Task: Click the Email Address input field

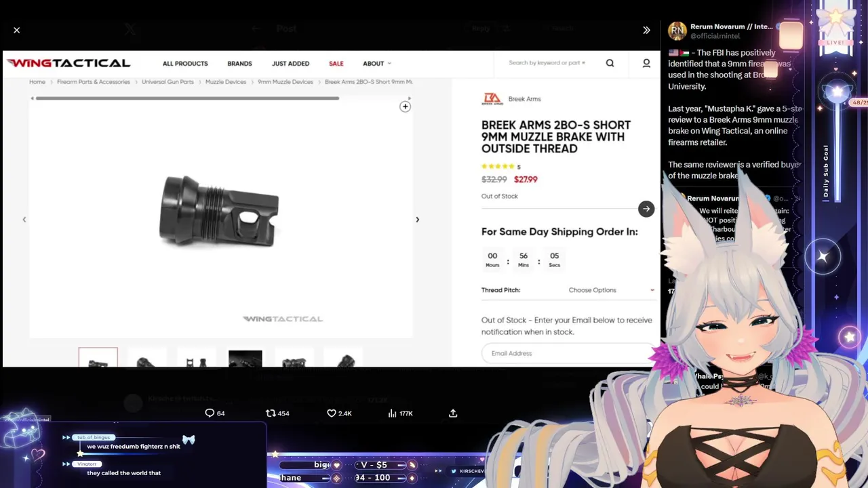Action: pos(567,353)
